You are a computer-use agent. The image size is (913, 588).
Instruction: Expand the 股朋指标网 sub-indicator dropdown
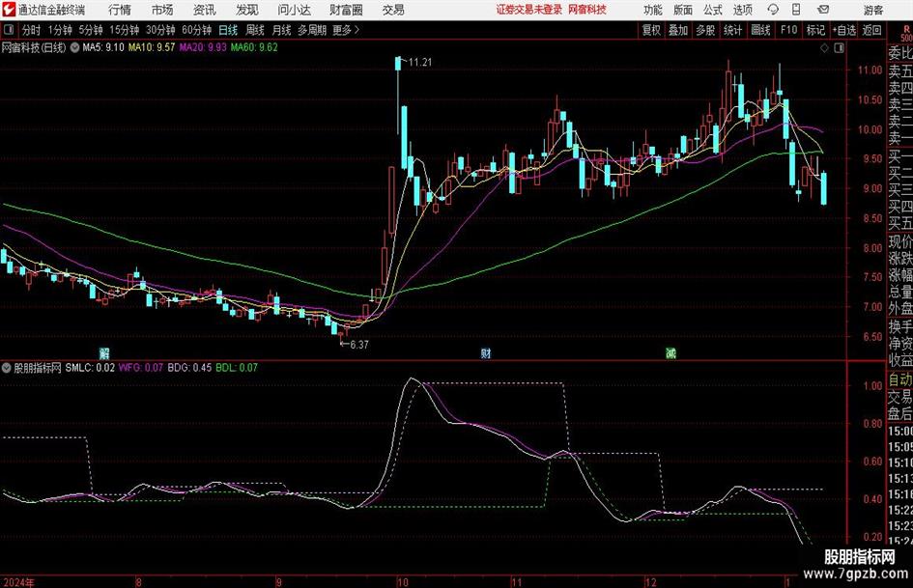click(7, 368)
